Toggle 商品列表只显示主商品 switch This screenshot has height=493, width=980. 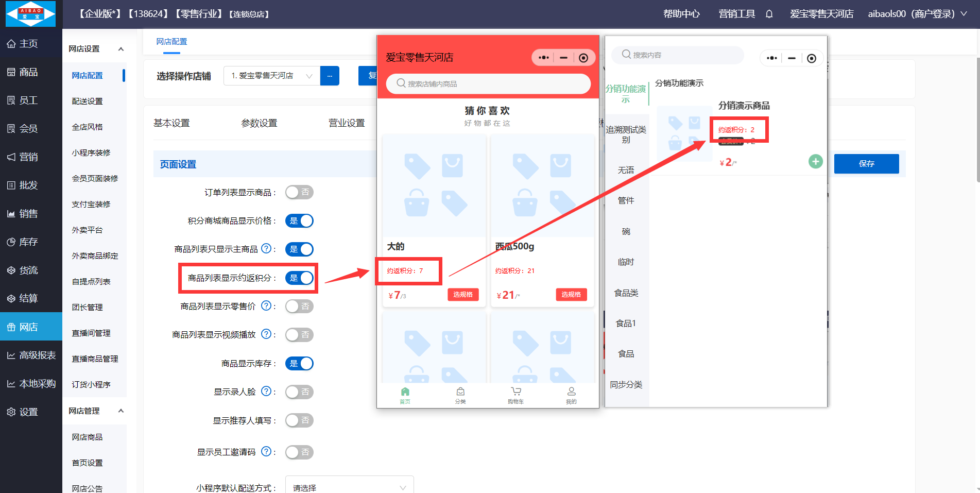coord(299,249)
